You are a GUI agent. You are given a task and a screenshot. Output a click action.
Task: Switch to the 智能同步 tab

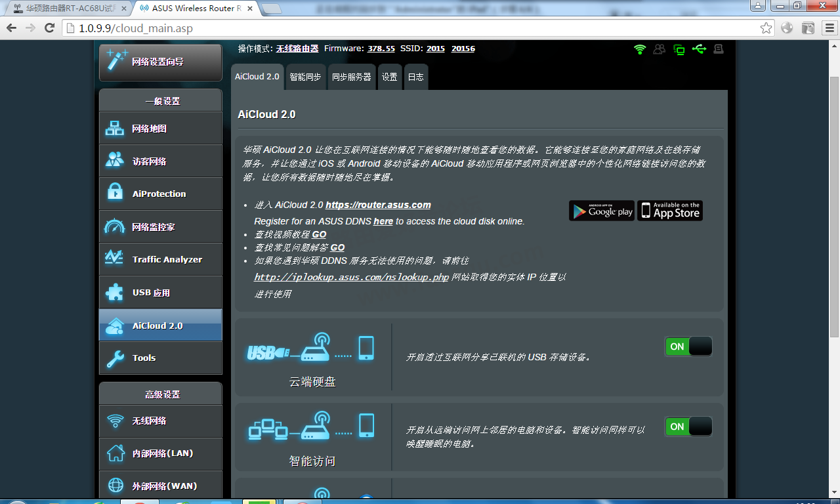305,77
